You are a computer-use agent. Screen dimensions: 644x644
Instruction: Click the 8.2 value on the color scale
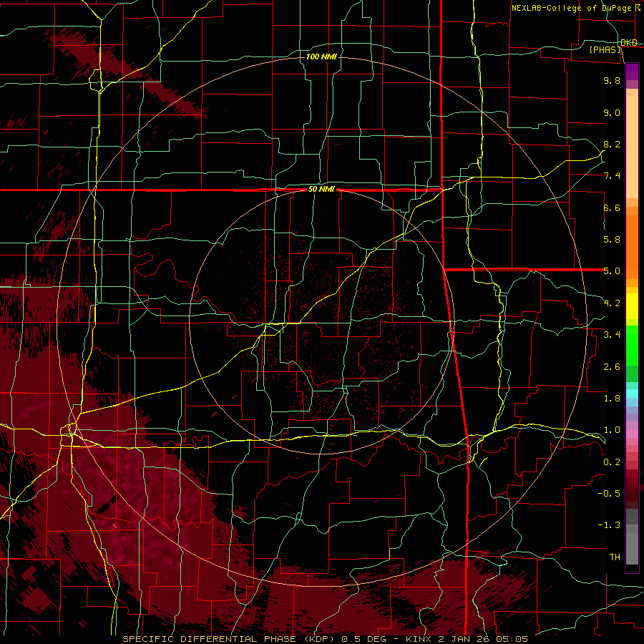point(612,144)
